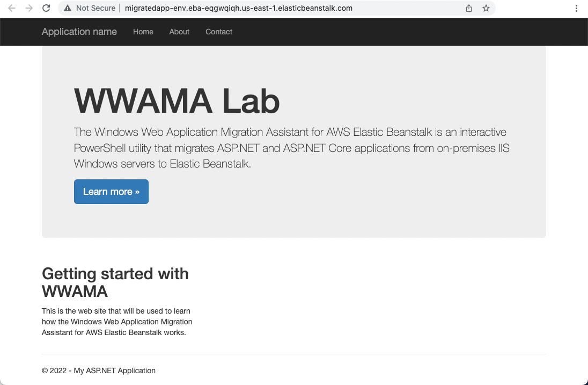This screenshot has width=588, height=385.
Task: Click the Not Secure warning triangle icon
Action: pos(68,8)
